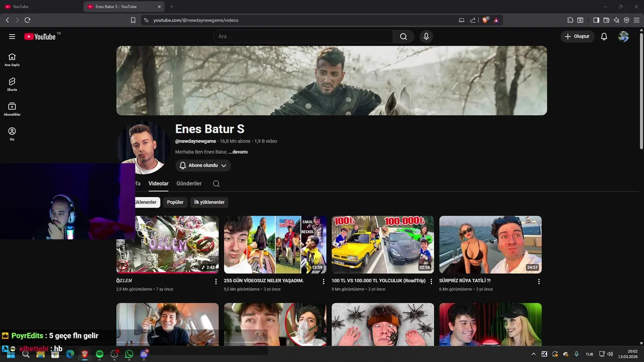
Task: Select the İlk yüklenenler filter chip
Action: click(x=209, y=202)
